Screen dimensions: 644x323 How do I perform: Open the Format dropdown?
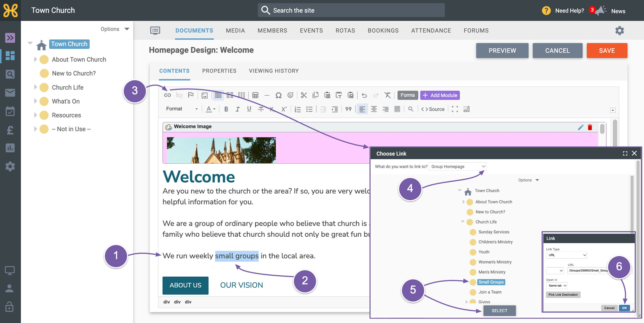tap(182, 109)
